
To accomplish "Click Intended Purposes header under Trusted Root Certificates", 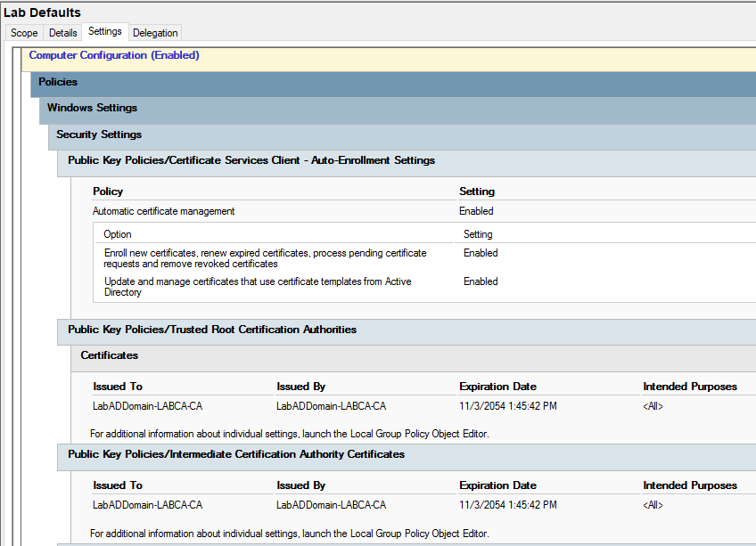I will 690,387.
